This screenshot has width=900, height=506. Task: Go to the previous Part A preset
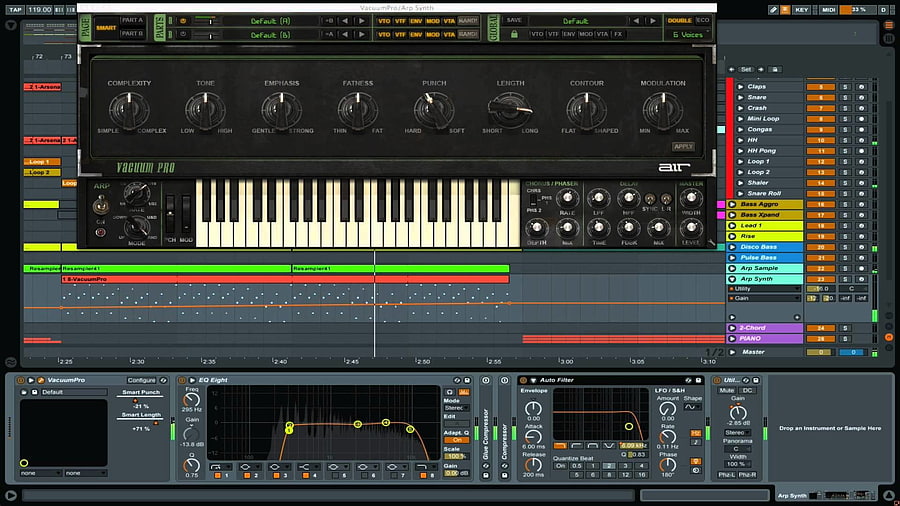click(345, 21)
